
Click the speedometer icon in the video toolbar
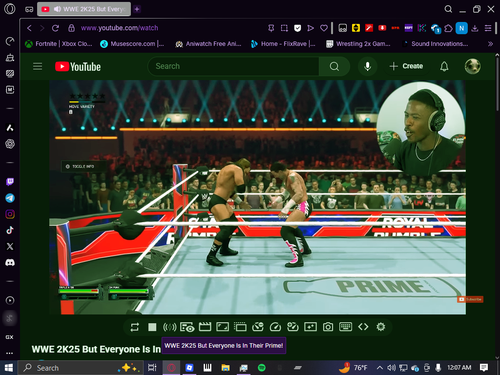coord(275,327)
